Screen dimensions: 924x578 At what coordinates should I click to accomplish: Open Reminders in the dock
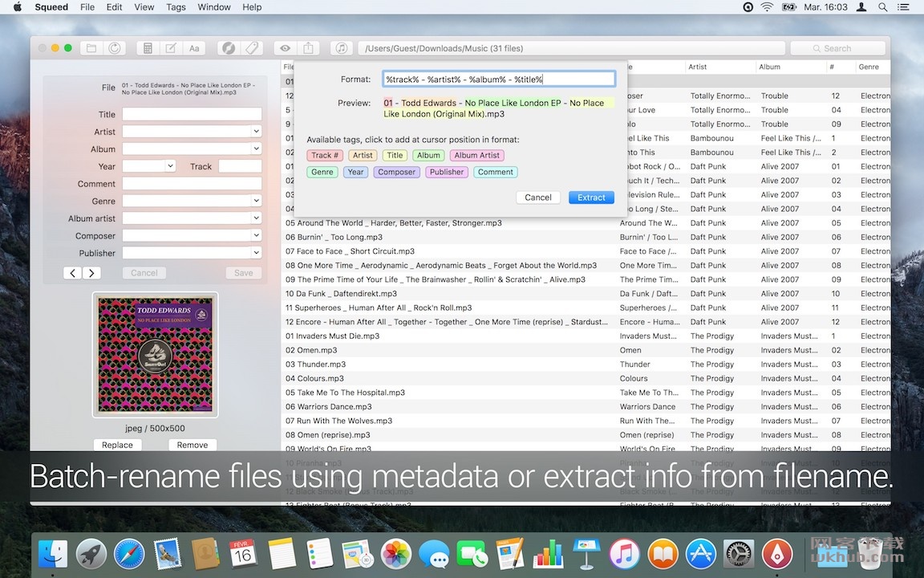click(319, 555)
